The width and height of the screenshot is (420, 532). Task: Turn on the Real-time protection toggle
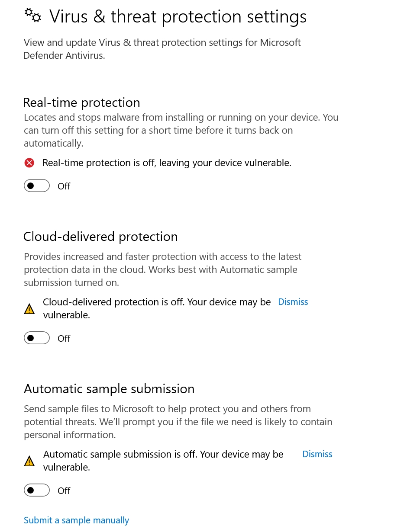(x=37, y=186)
